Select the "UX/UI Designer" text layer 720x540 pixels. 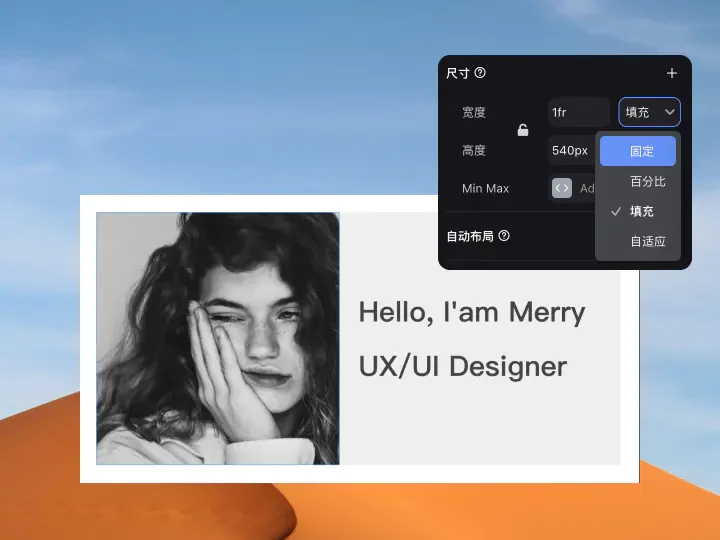pos(462,366)
